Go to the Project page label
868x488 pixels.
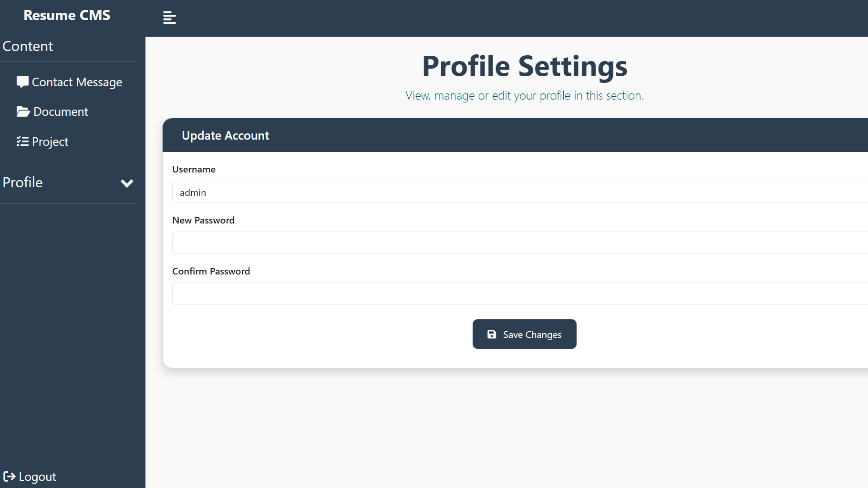[x=50, y=142]
